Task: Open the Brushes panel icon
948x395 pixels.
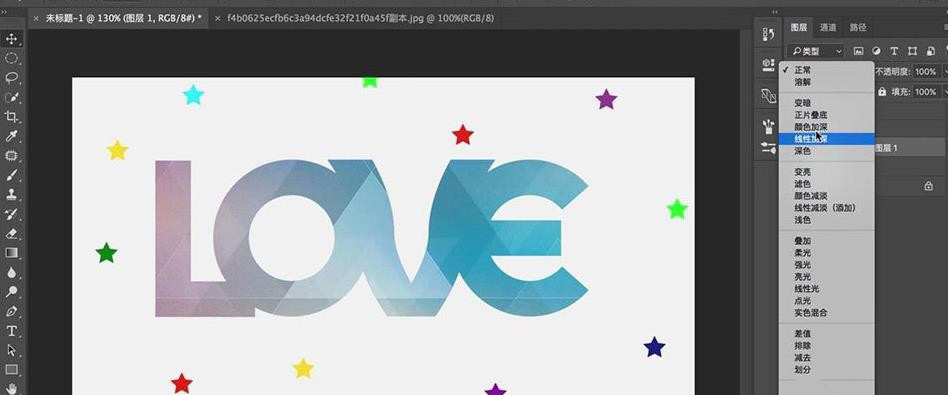Action: (768, 126)
